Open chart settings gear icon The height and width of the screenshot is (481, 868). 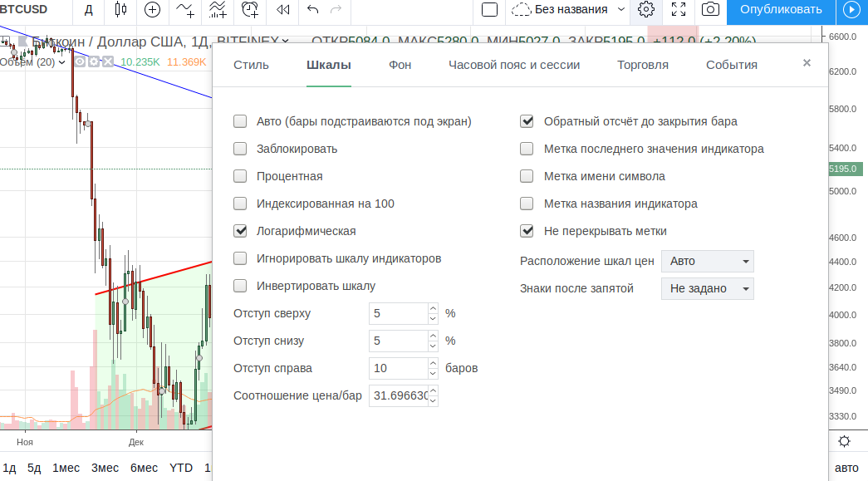point(646,10)
